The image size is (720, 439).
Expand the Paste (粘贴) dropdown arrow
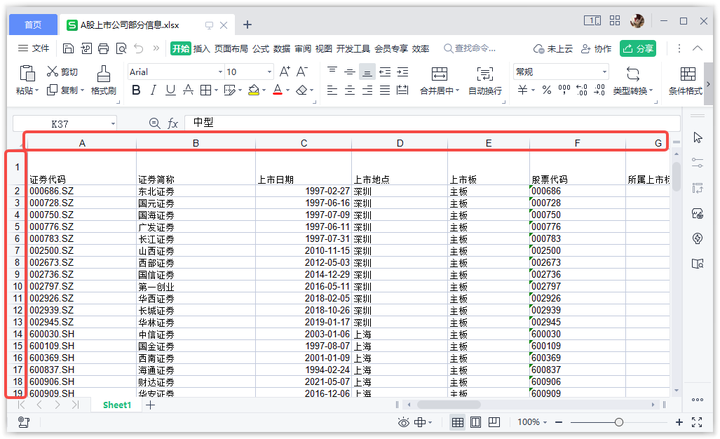(36, 90)
